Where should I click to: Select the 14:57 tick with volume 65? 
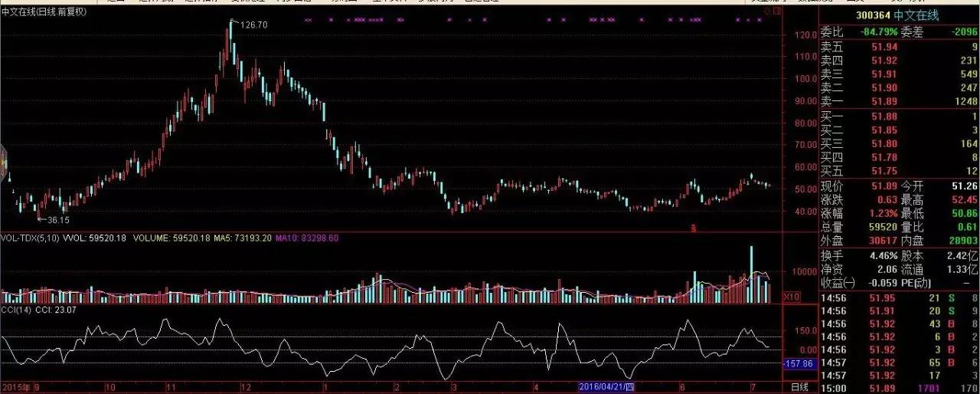point(900,362)
